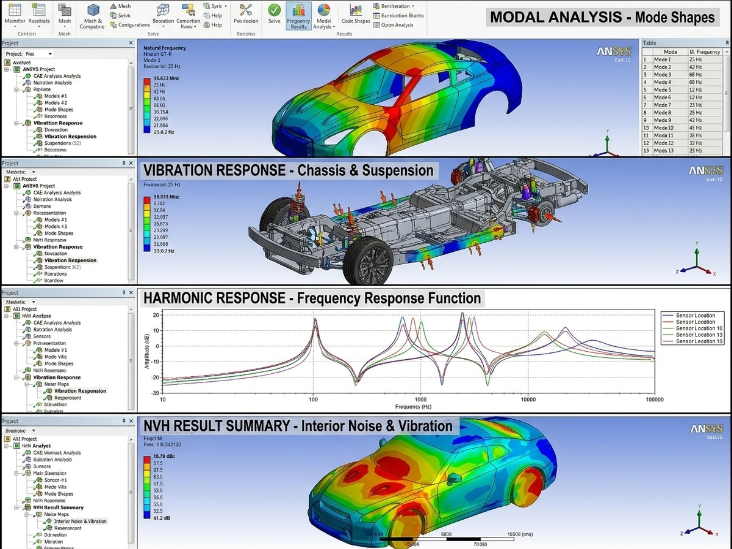
Task: Click the Pan dedon scissors icon
Action: (x=246, y=10)
